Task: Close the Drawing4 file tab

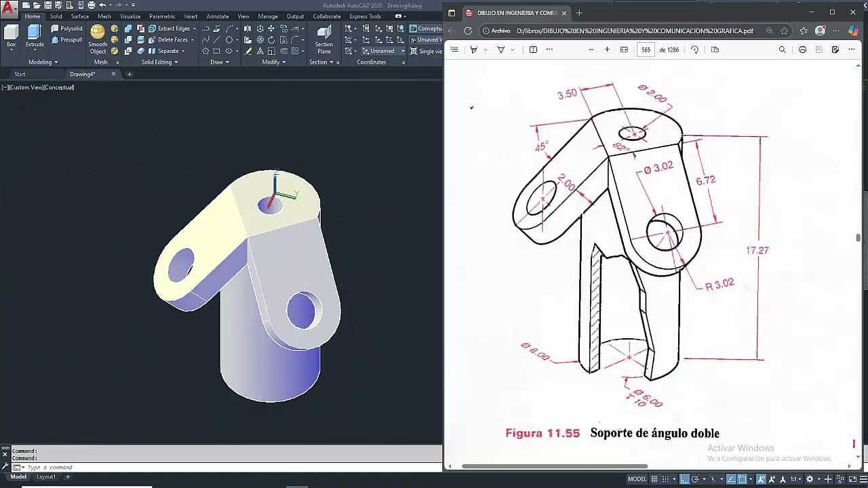Action: [113, 74]
